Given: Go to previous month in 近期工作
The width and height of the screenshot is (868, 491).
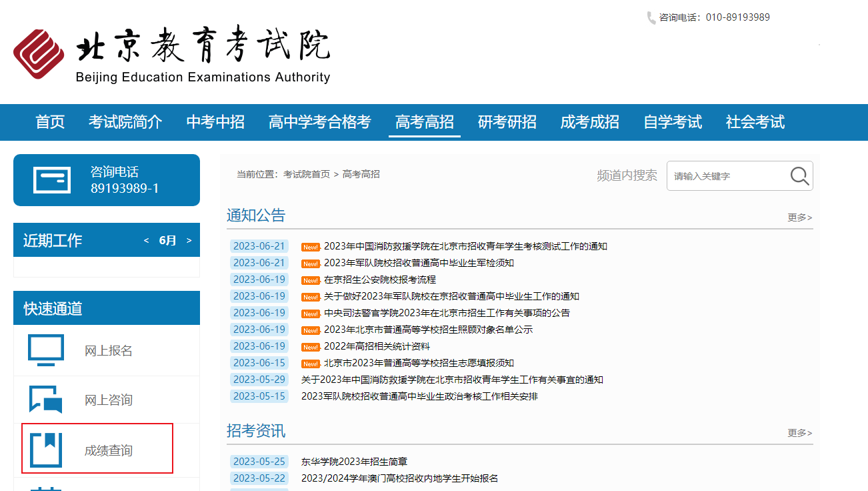Looking at the screenshot, I should tap(146, 240).
